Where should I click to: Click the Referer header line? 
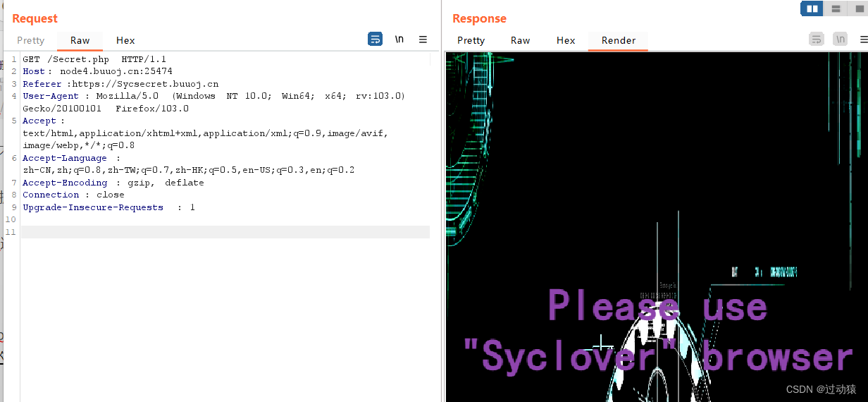pyautogui.click(x=120, y=84)
